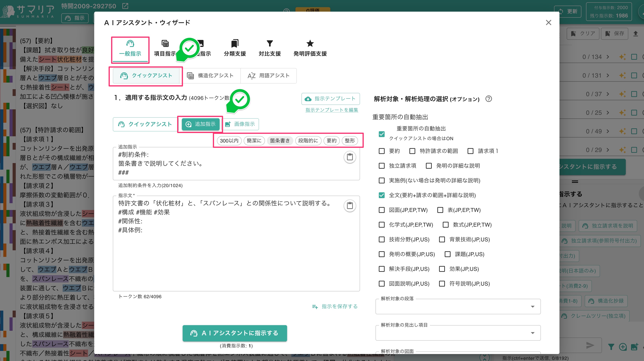Open the 対比支援 tab
Image resolution: width=644 pixels, height=361 pixels.
(269, 49)
